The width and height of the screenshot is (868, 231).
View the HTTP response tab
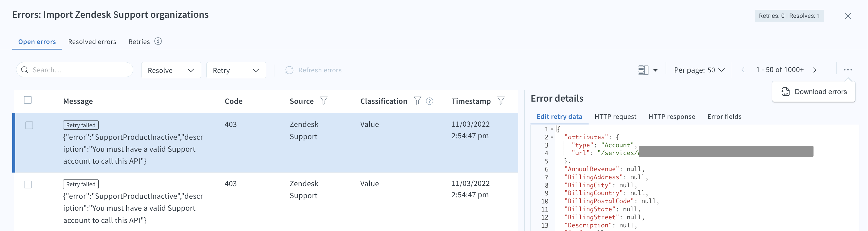click(671, 117)
